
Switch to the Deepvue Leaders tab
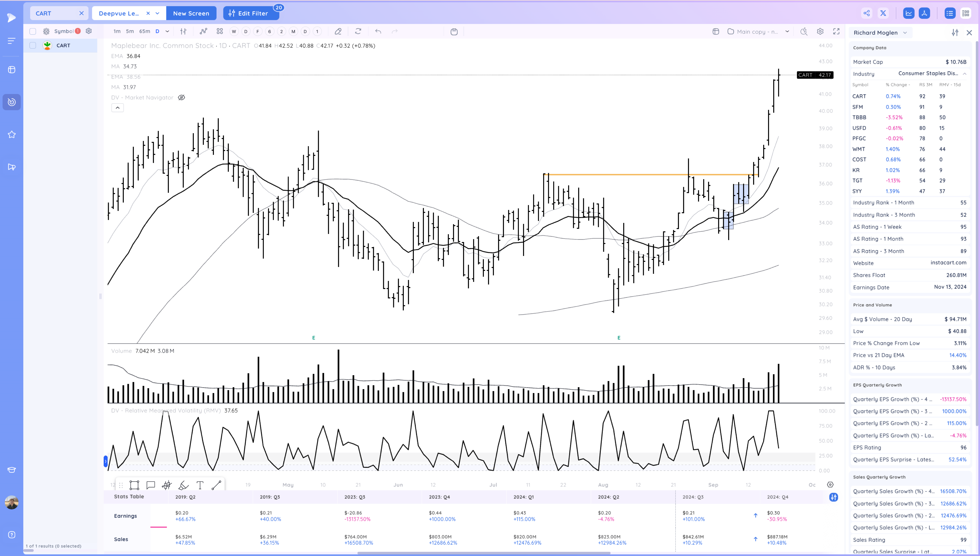click(x=119, y=13)
